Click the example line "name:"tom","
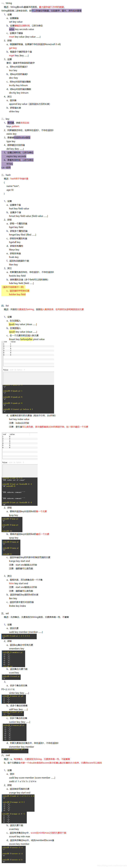This screenshot has width=128, height=868. click(13, 186)
